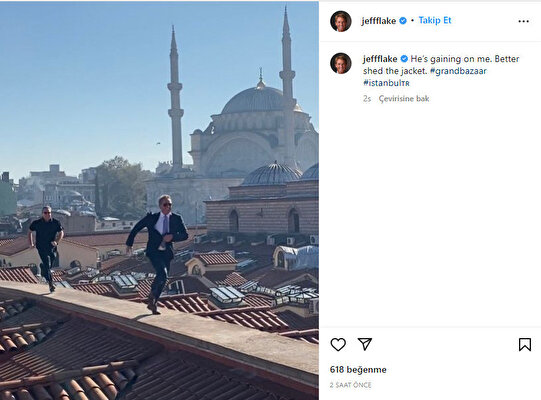Screen dimensions: 541x400
Task: Open jeffflake username in the caption
Action: coord(380,59)
